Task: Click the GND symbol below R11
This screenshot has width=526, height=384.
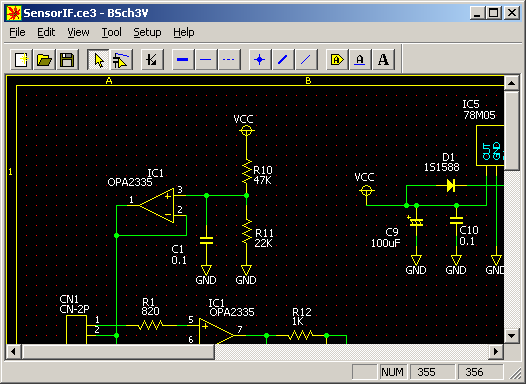Action: point(247,270)
